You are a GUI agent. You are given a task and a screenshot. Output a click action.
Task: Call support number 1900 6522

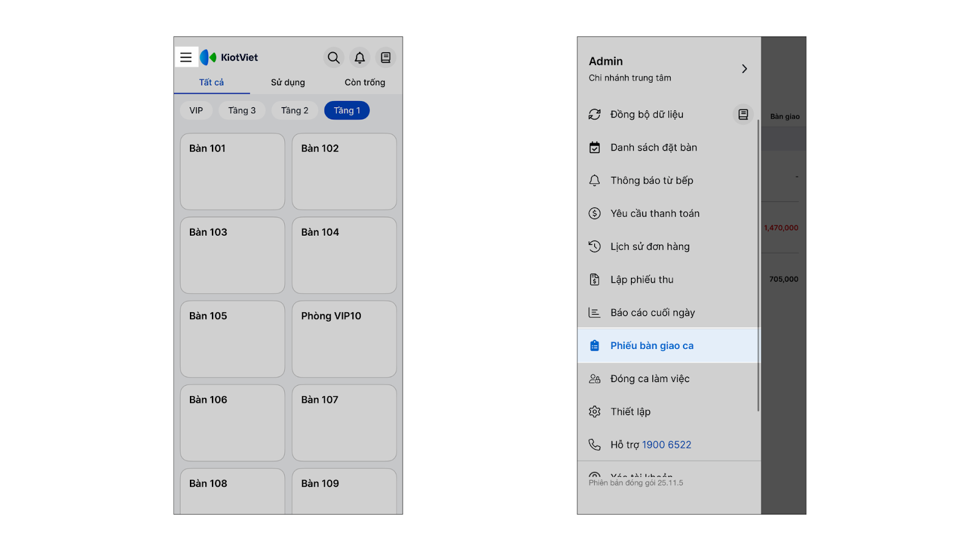coord(666,445)
